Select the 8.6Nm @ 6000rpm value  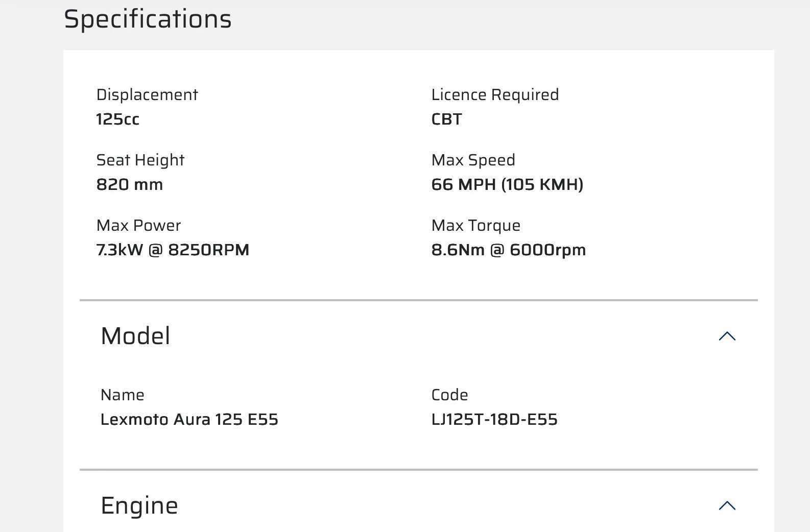[x=508, y=250]
